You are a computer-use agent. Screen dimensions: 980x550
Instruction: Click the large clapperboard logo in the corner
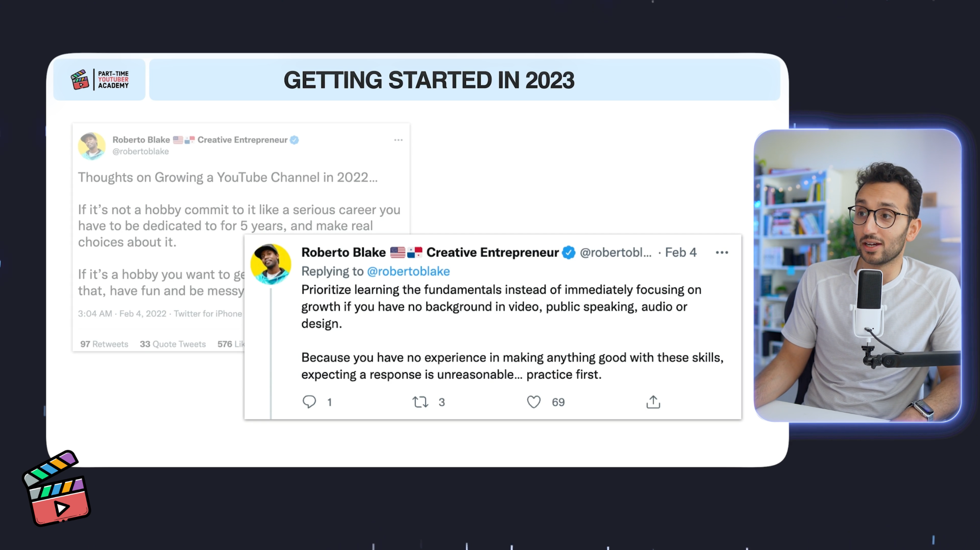point(57,488)
